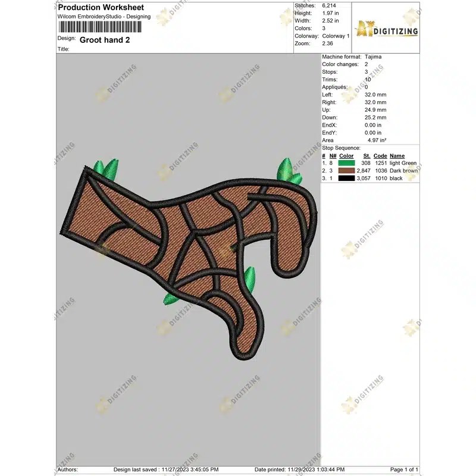This screenshot has height=476, width=476.
Task: Click the Dark brown color swatch
Action: [x=346, y=171]
